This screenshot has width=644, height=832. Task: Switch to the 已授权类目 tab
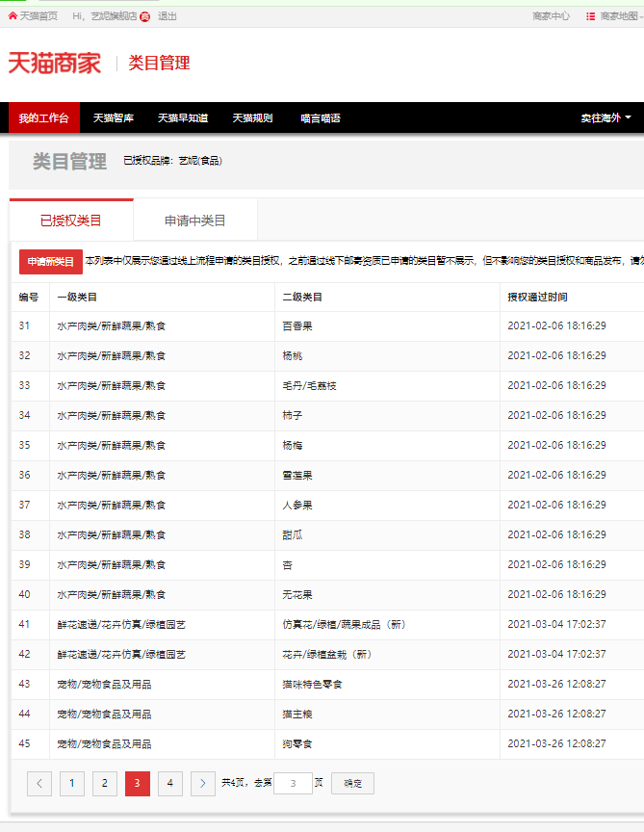[x=71, y=221]
